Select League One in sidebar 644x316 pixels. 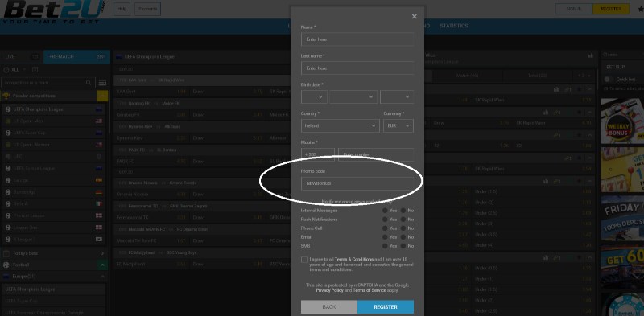click(53, 228)
